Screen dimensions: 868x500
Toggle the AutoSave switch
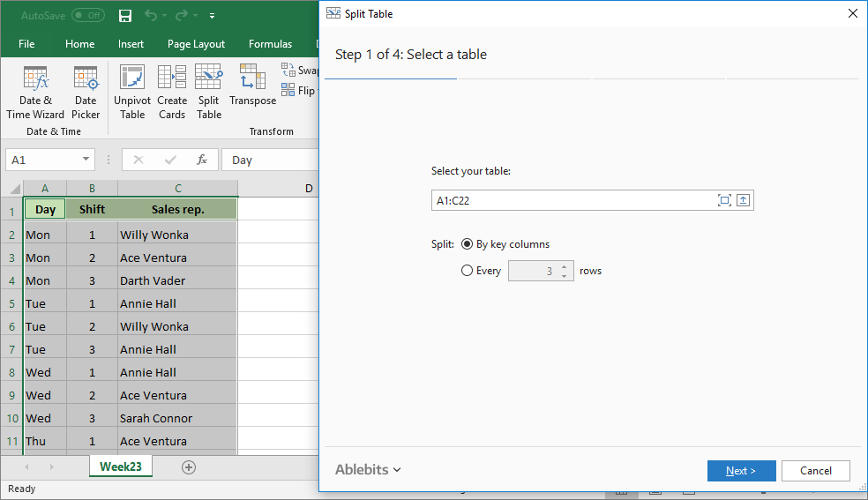point(88,16)
